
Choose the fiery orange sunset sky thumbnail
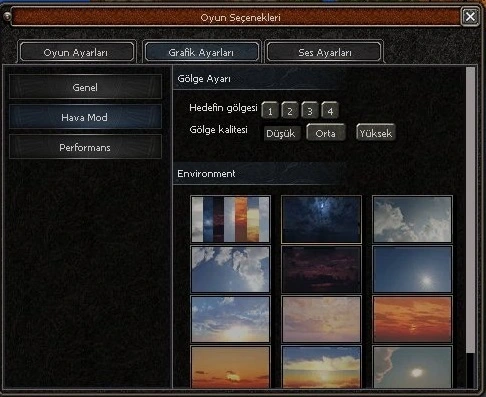412,319
